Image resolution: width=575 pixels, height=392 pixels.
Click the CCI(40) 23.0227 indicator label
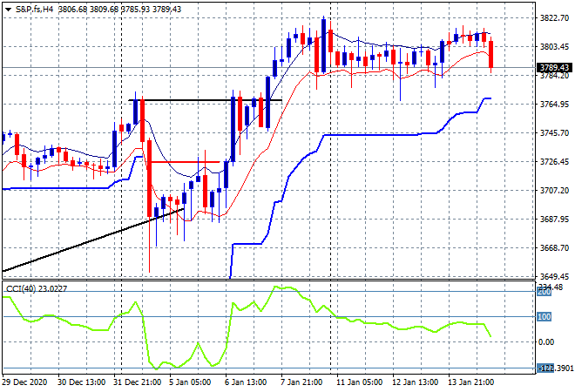pyautogui.click(x=37, y=289)
